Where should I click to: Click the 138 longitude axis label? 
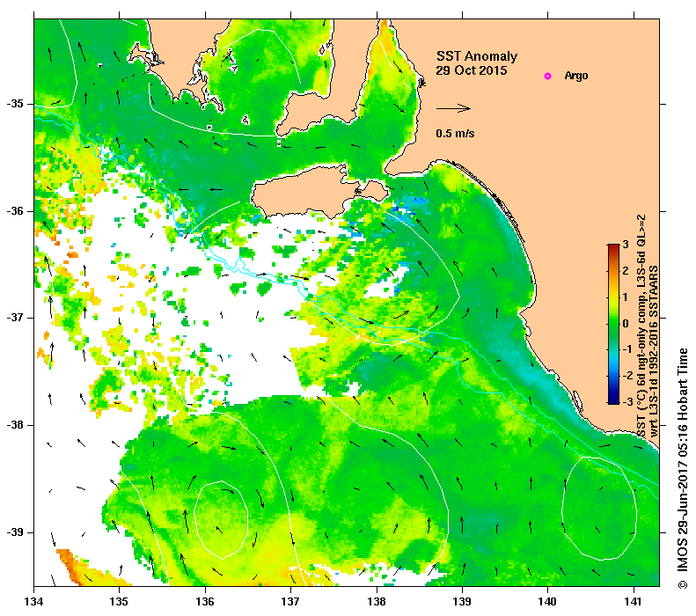(x=377, y=602)
